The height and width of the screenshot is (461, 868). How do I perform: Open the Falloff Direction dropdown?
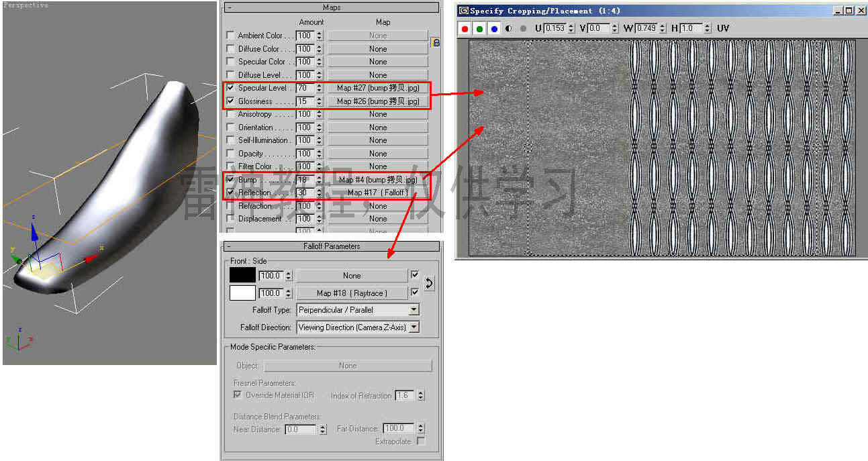pos(414,327)
